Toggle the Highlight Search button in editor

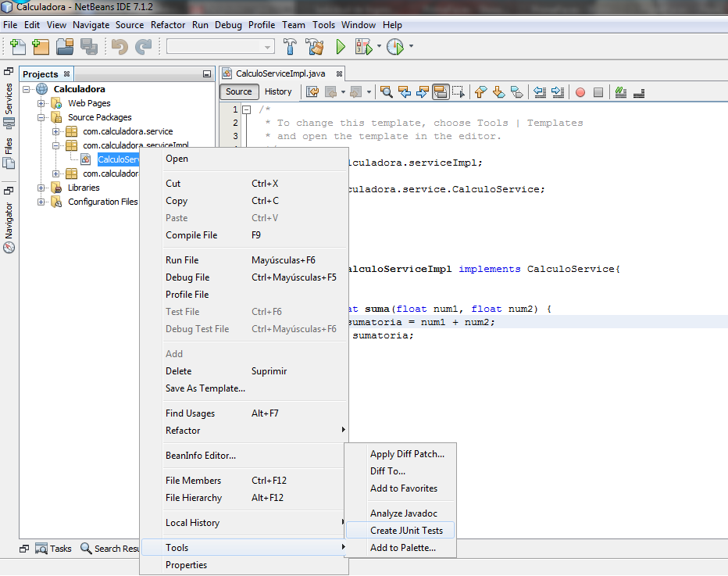tap(440, 92)
